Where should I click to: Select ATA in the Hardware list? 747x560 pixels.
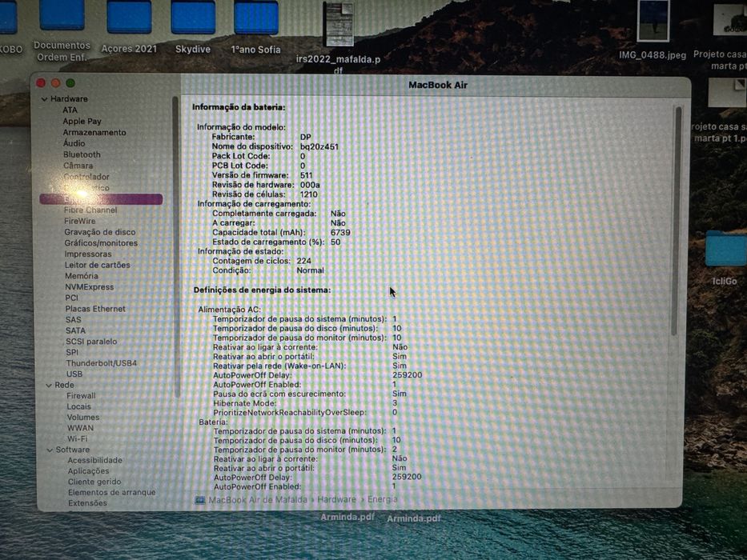(70, 110)
